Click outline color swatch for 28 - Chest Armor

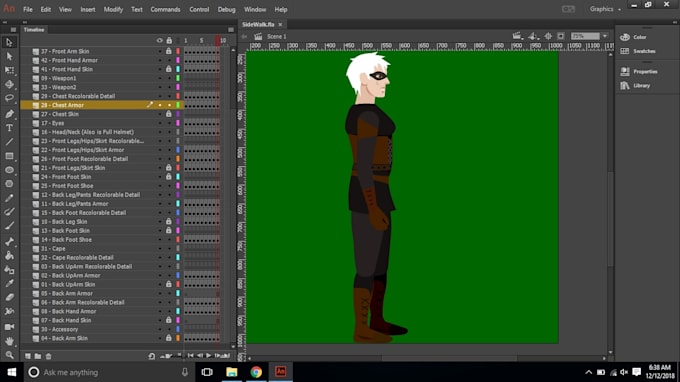coord(178,105)
